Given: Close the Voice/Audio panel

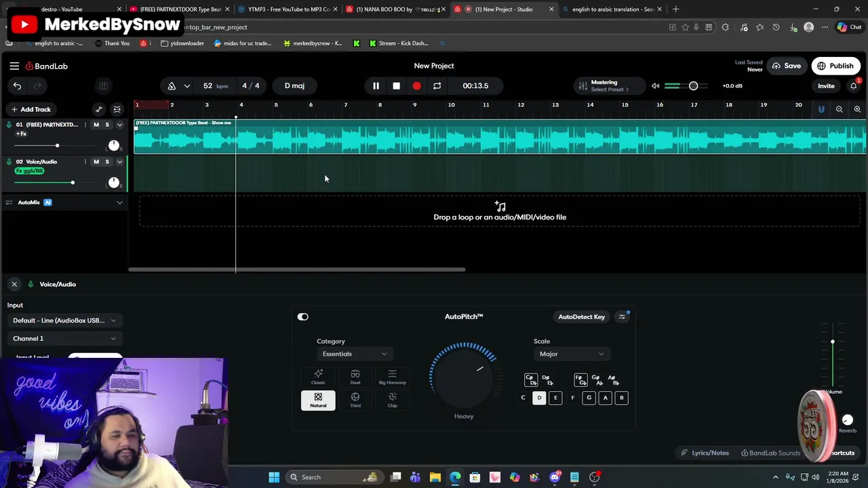Looking at the screenshot, I should (x=14, y=284).
